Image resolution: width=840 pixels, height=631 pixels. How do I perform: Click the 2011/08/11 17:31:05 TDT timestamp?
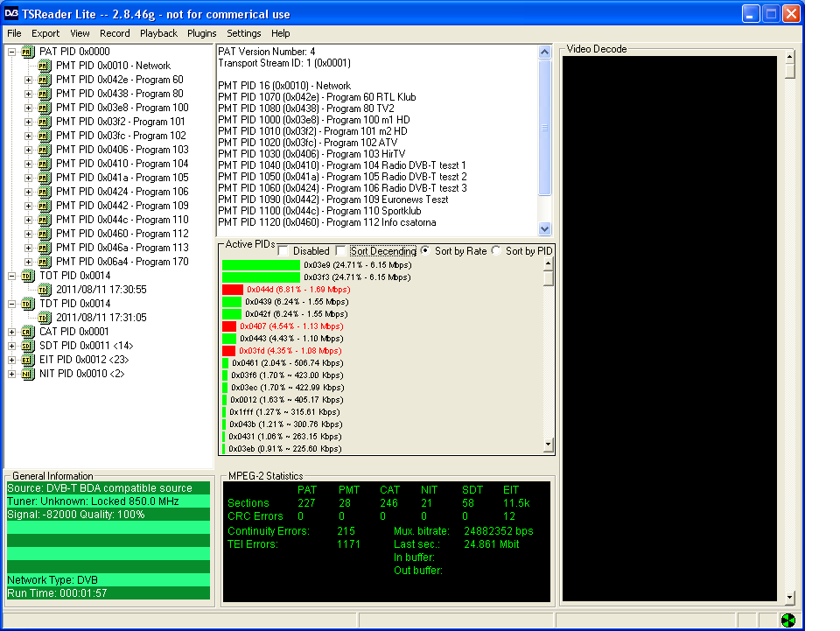(x=101, y=318)
